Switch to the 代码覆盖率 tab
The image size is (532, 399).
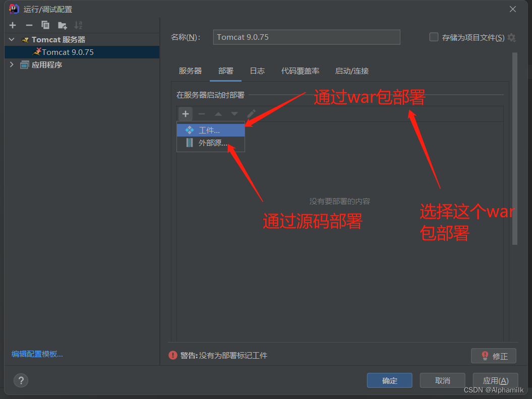point(300,71)
